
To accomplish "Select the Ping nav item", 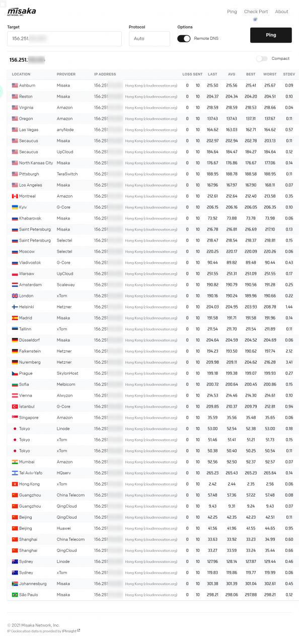I will tap(232, 12).
